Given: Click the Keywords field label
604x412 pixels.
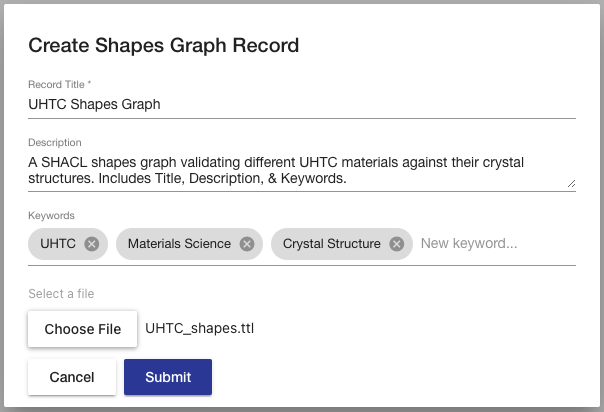Looking at the screenshot, I should (51, 215).
